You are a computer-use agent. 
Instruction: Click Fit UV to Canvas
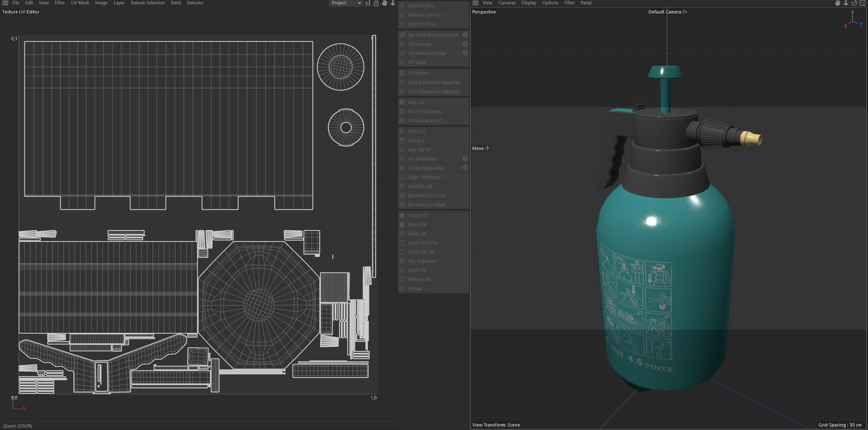pyautogui.click(x=433, y=111)
